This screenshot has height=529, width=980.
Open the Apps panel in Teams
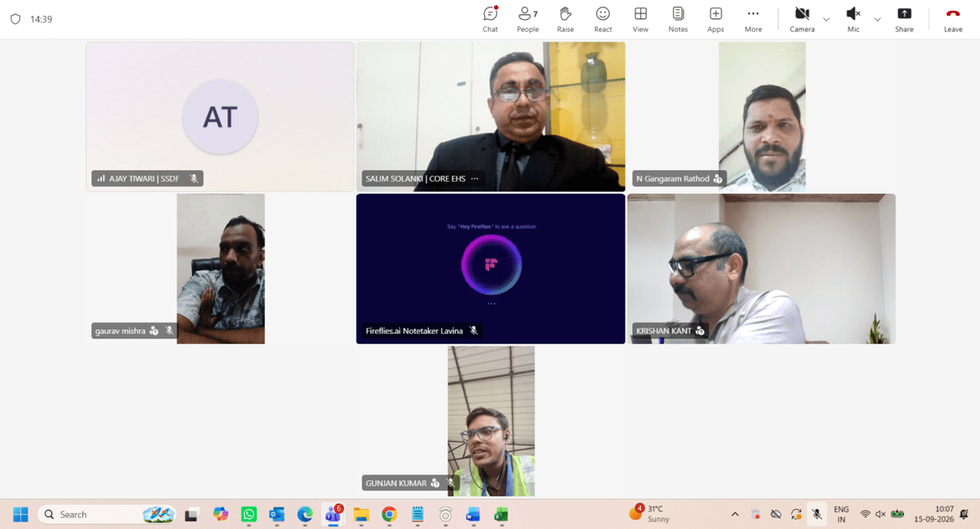pos(715,19)
